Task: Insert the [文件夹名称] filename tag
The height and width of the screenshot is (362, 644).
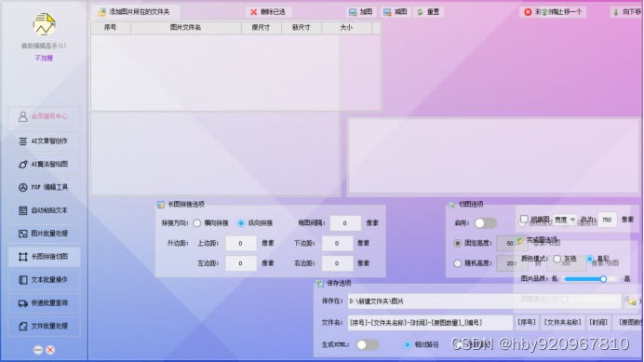Action: 562,323
